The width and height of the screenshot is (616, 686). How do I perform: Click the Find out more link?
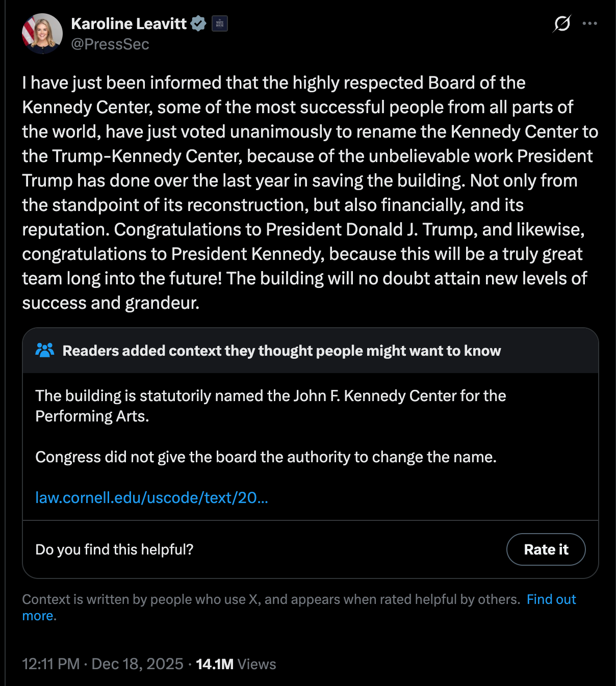pyautogui.click(x=551, y=599)
